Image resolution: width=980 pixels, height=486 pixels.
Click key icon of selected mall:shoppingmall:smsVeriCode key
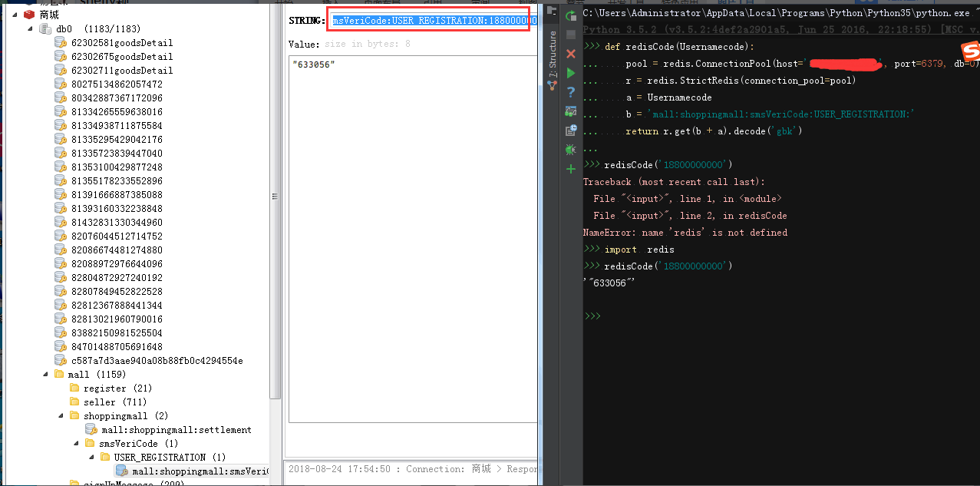pos(121,471)
